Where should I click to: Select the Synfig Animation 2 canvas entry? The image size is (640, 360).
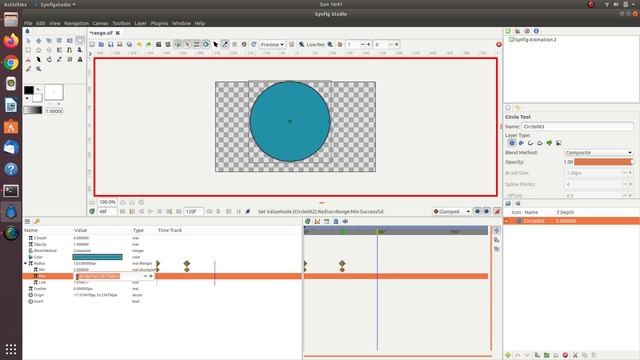[x=535, y=40]
